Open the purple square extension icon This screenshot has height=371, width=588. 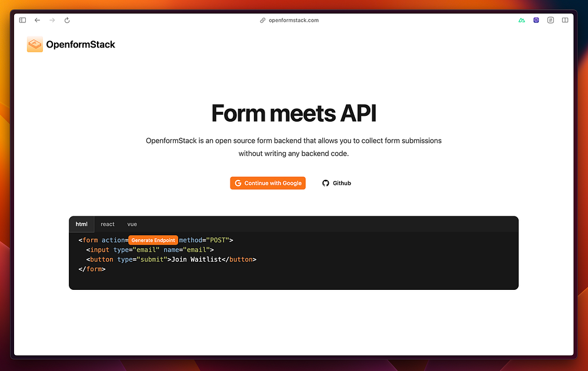(x=536, y=20)
